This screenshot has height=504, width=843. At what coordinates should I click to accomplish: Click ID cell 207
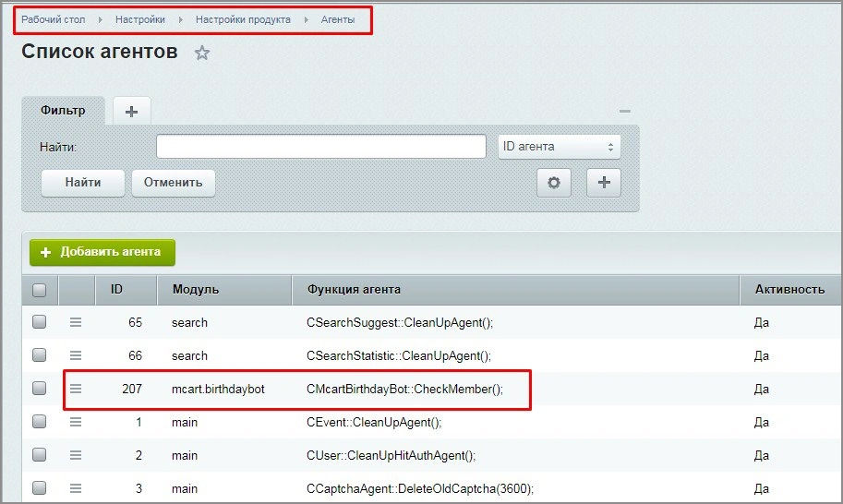tap(132, 389)
